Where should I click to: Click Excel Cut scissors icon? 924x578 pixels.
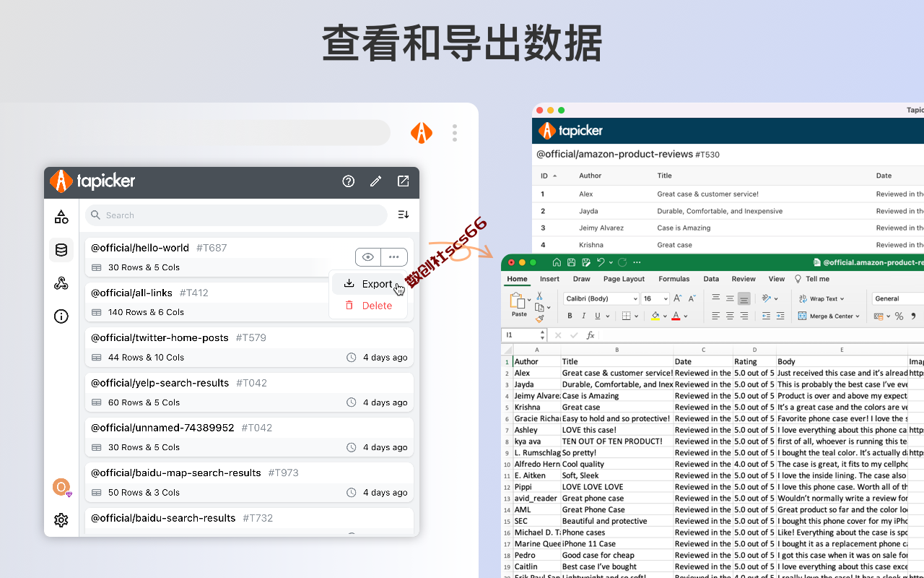click(x=539, y=297)
